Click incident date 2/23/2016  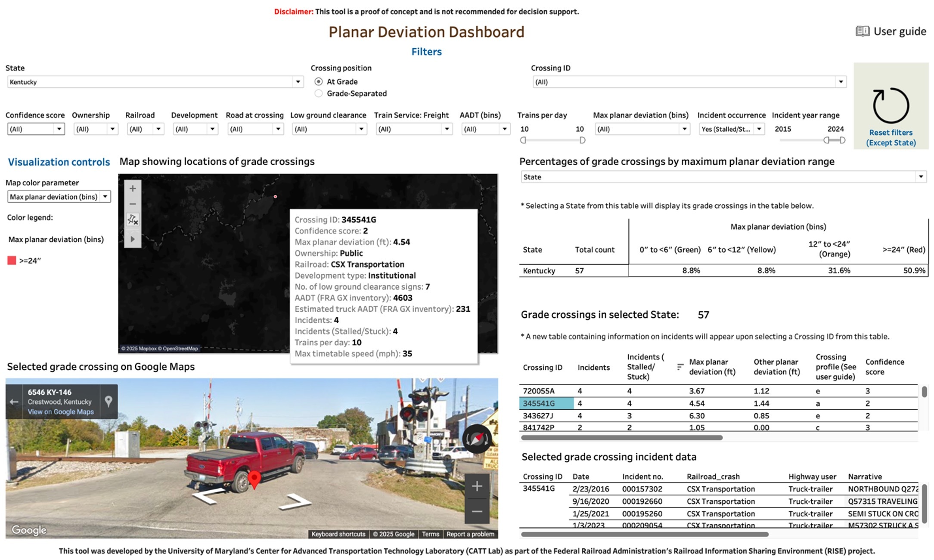[x=590, y=489]
